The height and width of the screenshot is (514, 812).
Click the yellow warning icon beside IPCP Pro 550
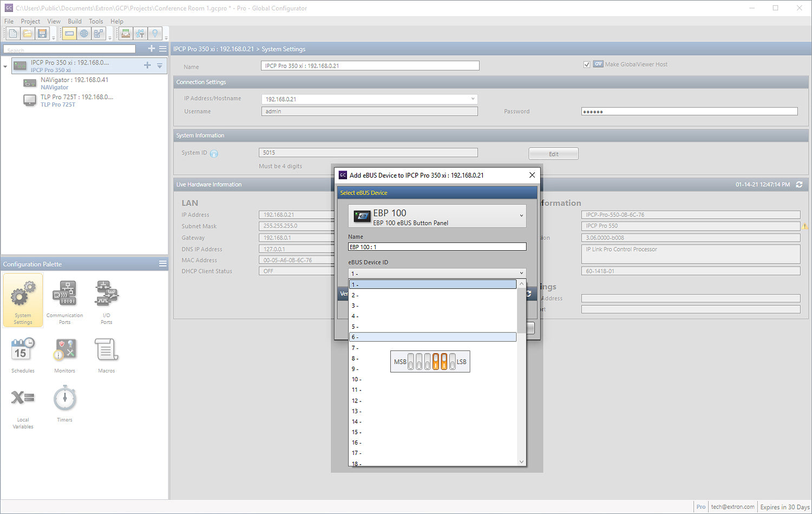click(804, 226)
